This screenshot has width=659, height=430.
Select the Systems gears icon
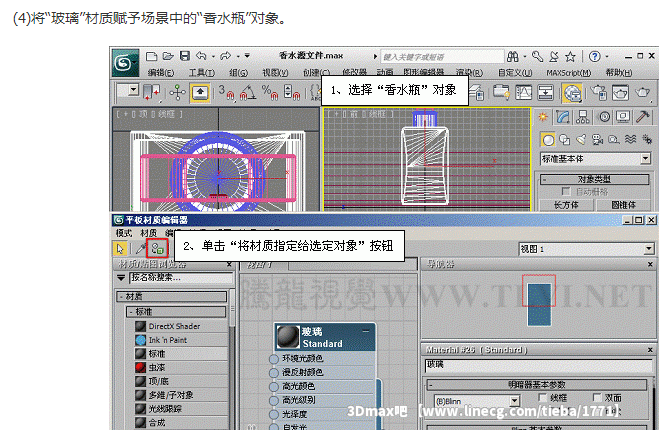coord(647,140)
